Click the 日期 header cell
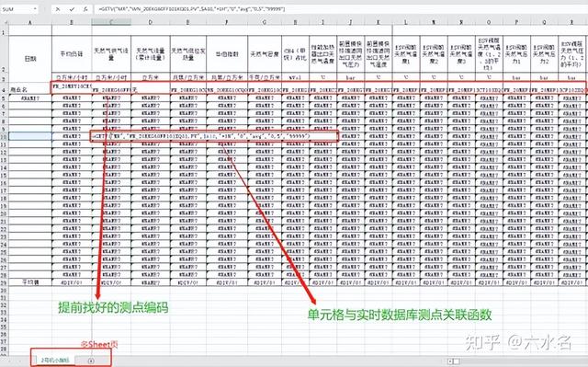This screenshot has height=367, width=588. 30,59
